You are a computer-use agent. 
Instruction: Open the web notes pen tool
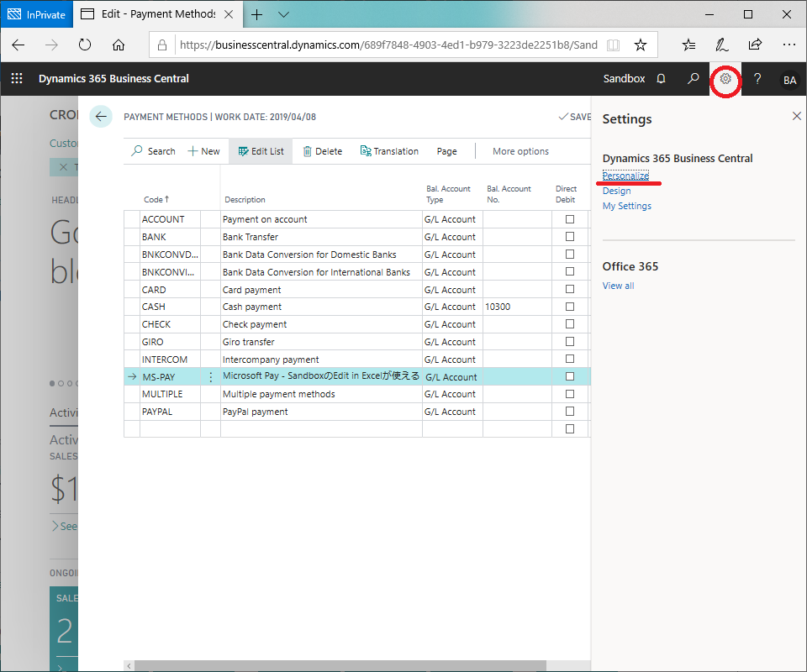[x=721, y=45]
